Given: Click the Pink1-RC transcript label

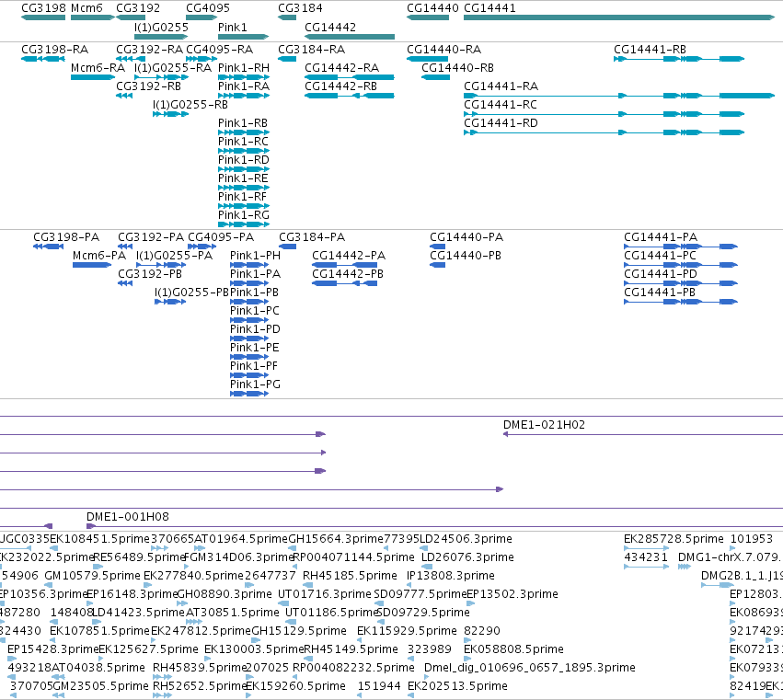Looking at the screenshot, I should tap(243, 142).
